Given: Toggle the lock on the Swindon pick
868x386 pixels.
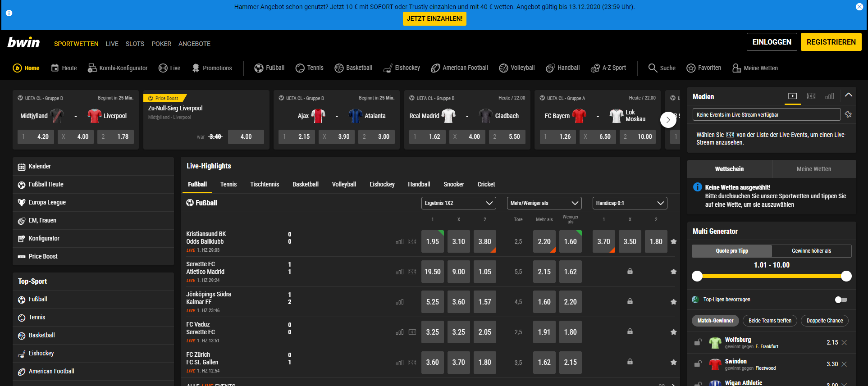Looking at the screenshot, I should pos(698,364).
